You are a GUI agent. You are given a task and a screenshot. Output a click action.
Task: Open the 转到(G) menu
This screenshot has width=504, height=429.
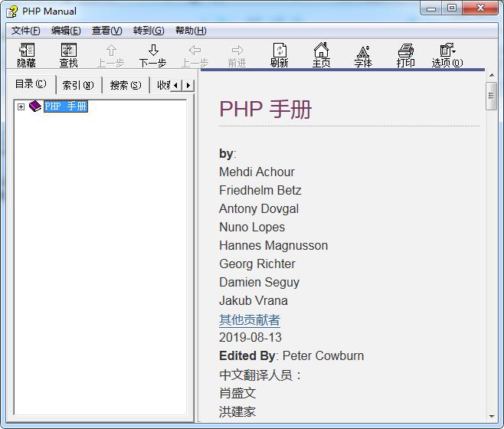point(149,31)
